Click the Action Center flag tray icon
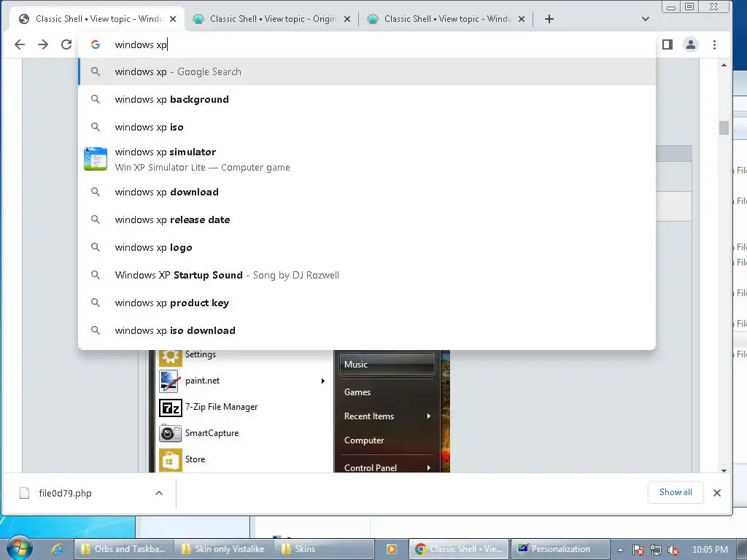The height and width of the screenshot is (560, 747). [638, 550]
